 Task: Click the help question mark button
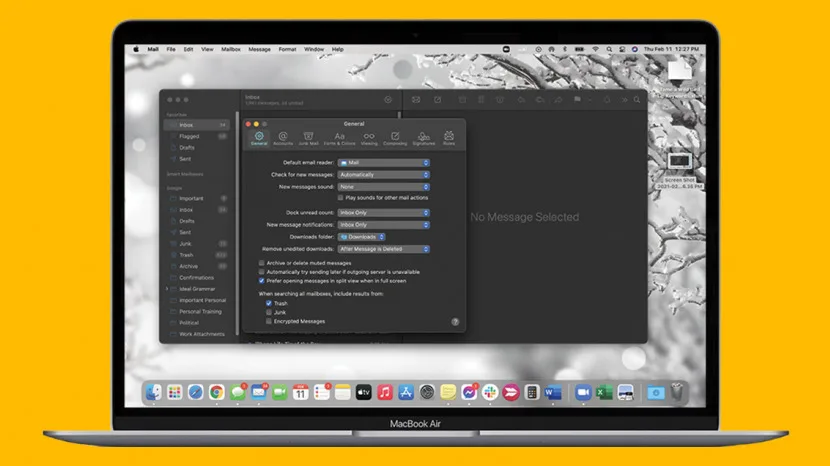pos(455,321)
